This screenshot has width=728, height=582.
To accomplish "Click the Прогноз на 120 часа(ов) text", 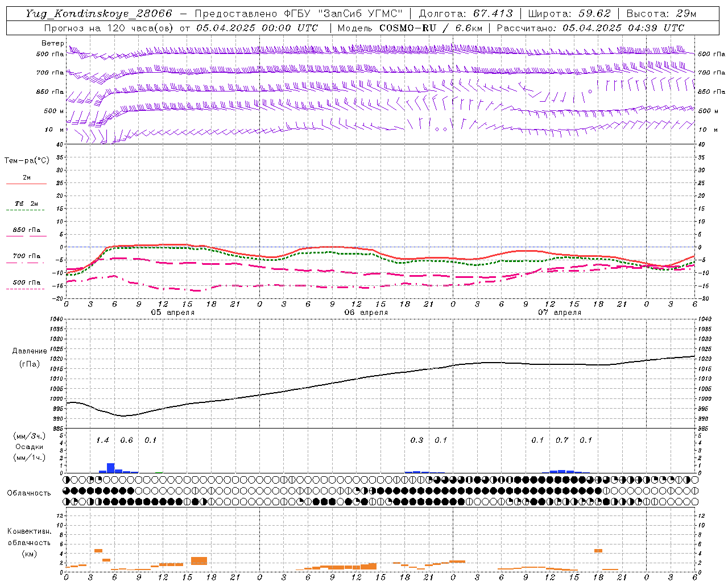I will (109, 28).
